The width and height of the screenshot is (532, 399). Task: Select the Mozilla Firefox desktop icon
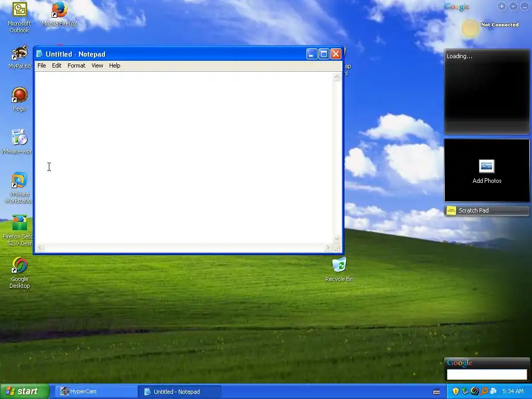(59, 14)
